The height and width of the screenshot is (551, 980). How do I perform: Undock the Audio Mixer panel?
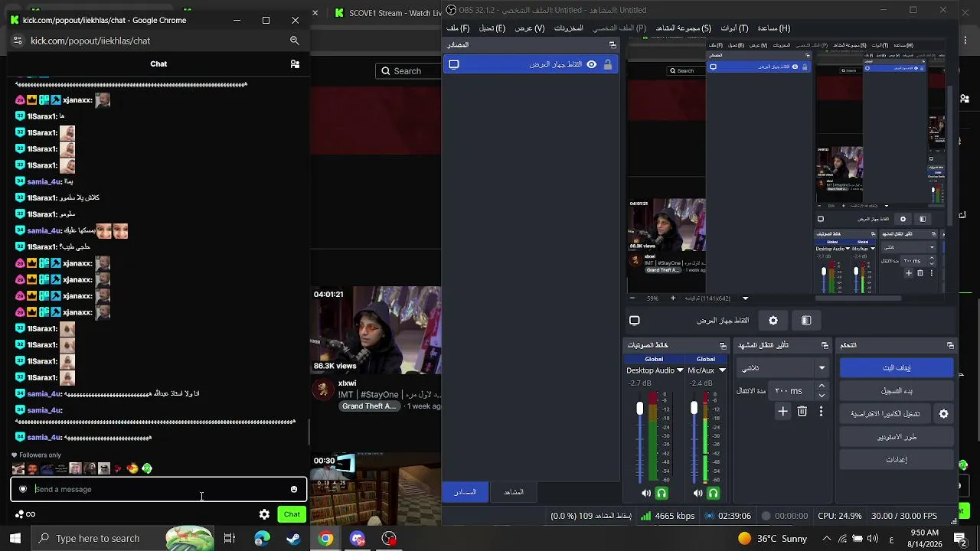[723, 346]
